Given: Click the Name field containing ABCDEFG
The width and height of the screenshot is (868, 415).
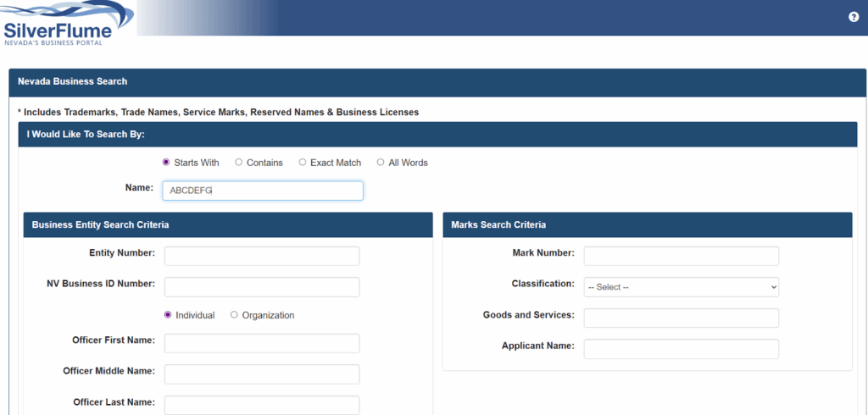Looking at the screenshot, I should 262,191.
